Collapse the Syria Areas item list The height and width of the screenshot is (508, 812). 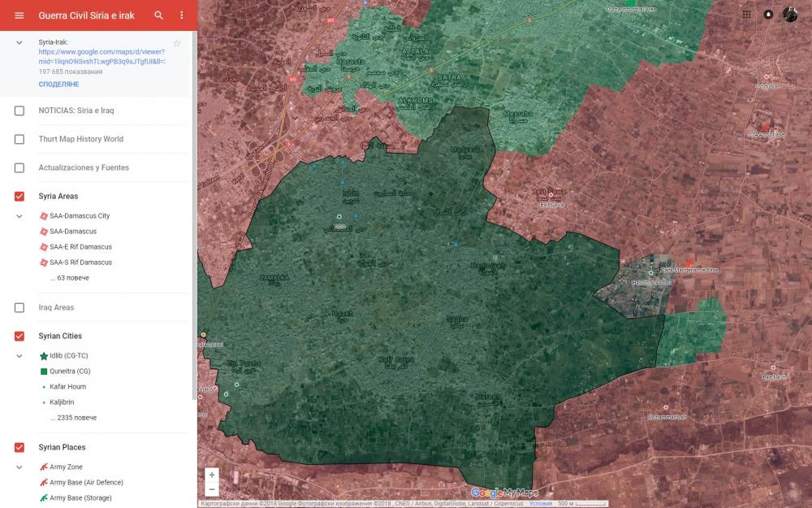[x=19, y=216]
